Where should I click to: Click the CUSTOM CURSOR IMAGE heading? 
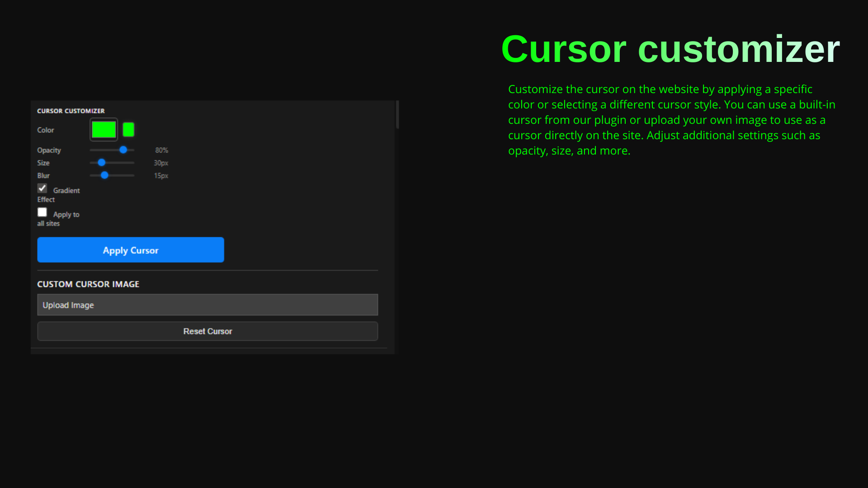(x=88, y=284)
